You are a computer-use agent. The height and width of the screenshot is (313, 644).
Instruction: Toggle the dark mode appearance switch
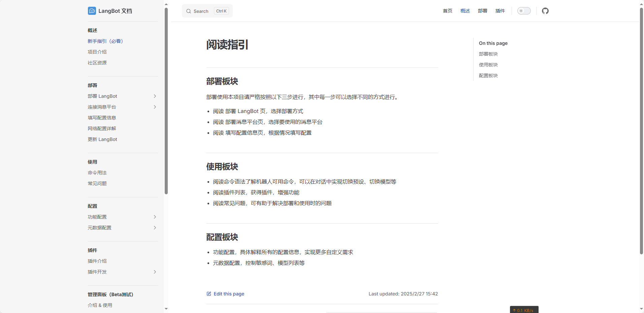click(524, 11)
